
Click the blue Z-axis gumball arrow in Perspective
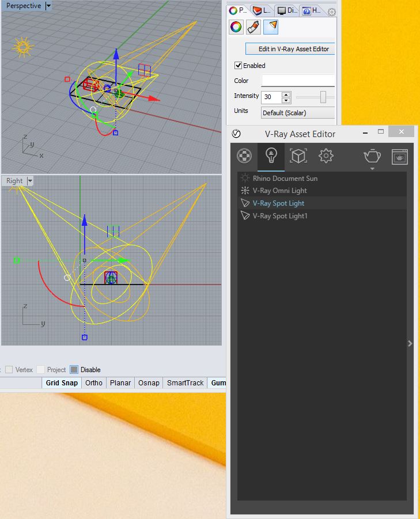coord(116,55)
